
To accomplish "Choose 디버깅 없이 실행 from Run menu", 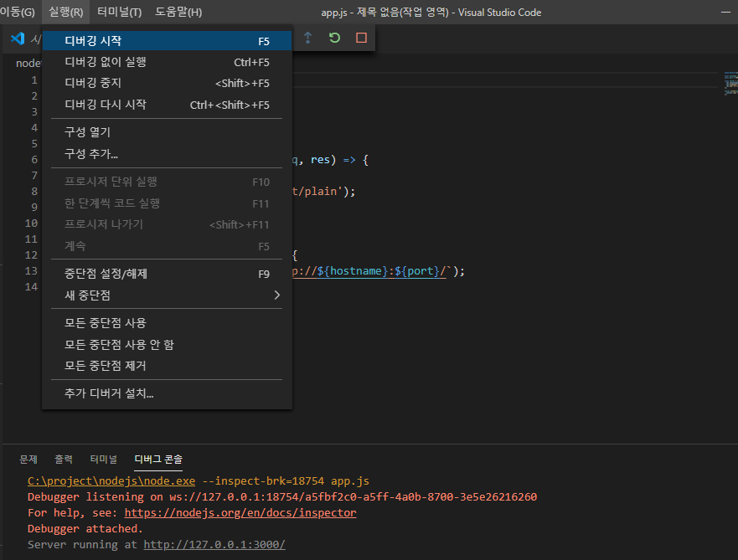I will click(x=167, y=62).
